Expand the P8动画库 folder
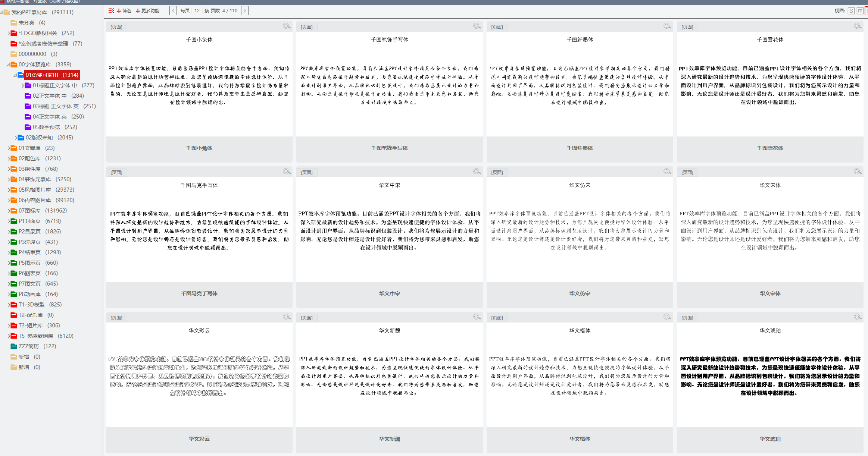Image resolution: width=868 pixels, height=456 pixels. (x=9, y=294)
